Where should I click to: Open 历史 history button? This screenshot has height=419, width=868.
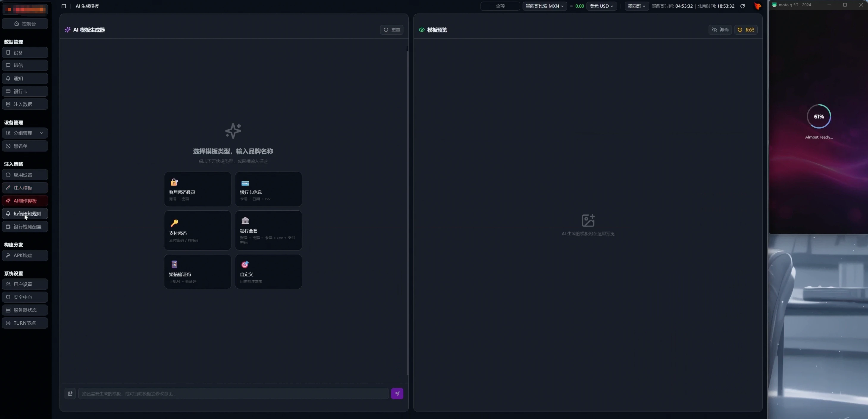[746, 30]
